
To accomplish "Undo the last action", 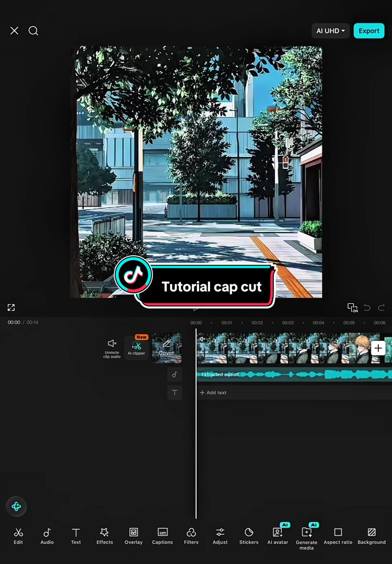I will click(x=367, y=308).
